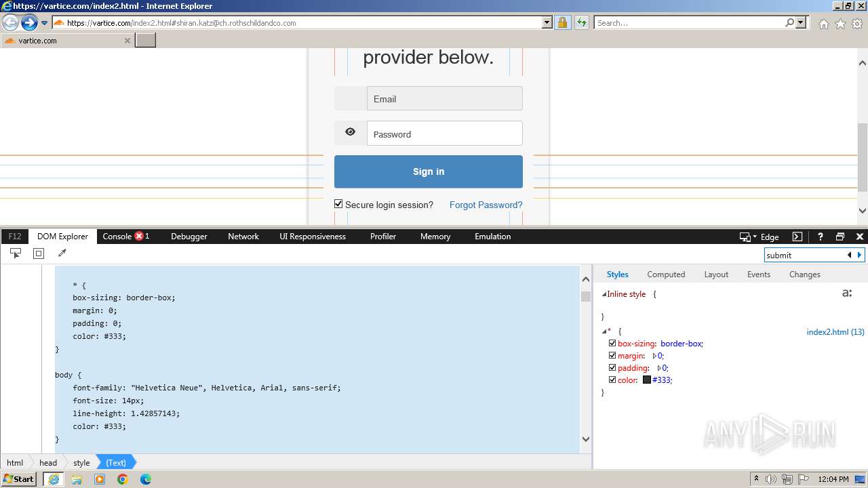
Task: Click the Sign in button
Action: 429,171
